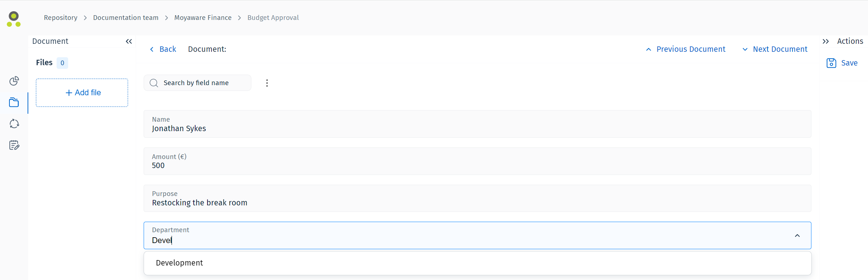Image resolution: width=868 pixels, height=280 pixels.
Task: Go to the Previous Document
Action: point(686,49)
